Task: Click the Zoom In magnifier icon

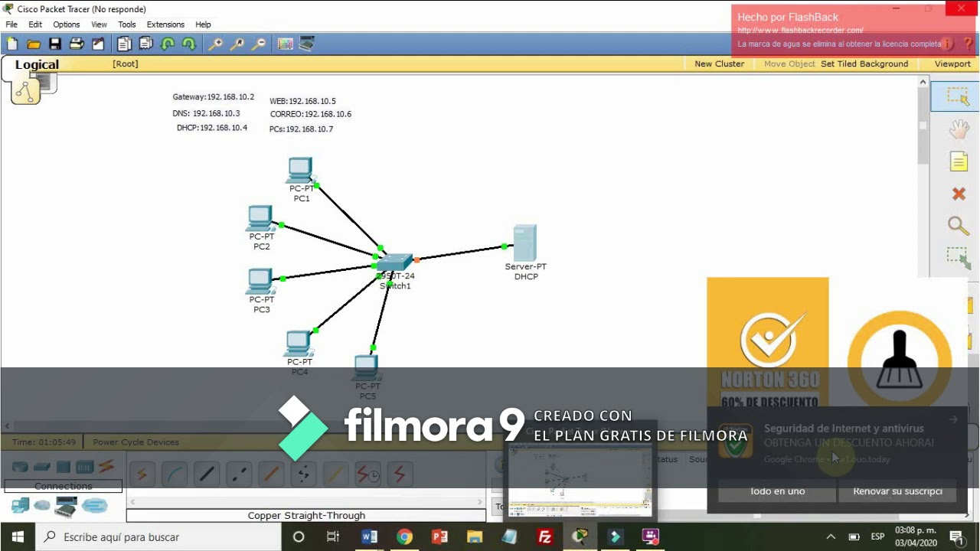Action: [x=216, y=44]
